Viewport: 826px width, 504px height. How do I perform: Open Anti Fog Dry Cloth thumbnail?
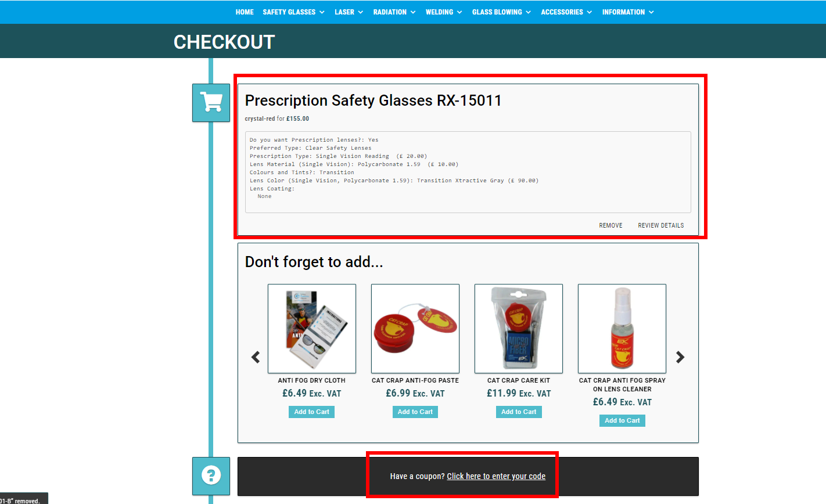312,329
